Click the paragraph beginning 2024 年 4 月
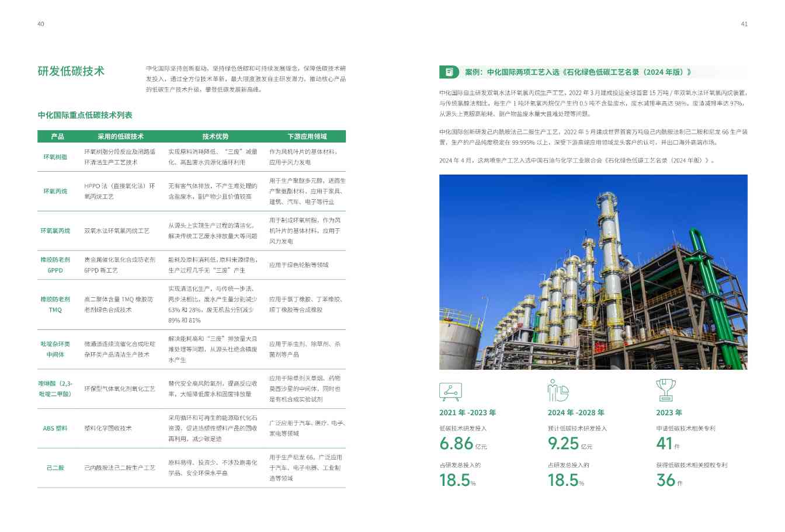785x532 pixels. [x=578, y=160]
